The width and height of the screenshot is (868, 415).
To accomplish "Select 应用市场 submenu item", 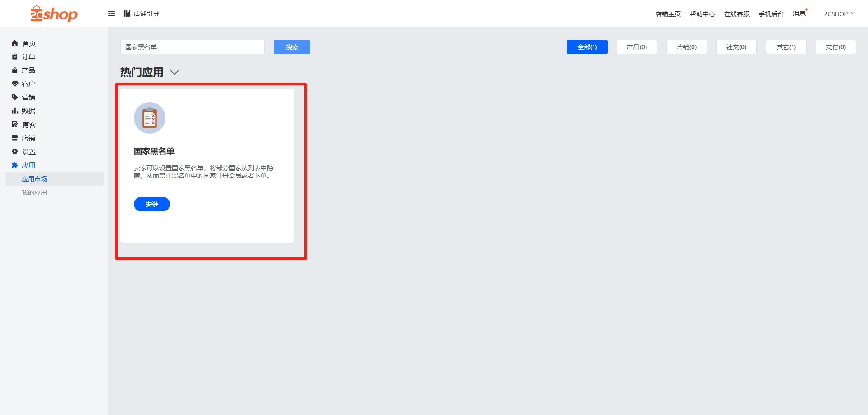I will (x=54, y=179).
